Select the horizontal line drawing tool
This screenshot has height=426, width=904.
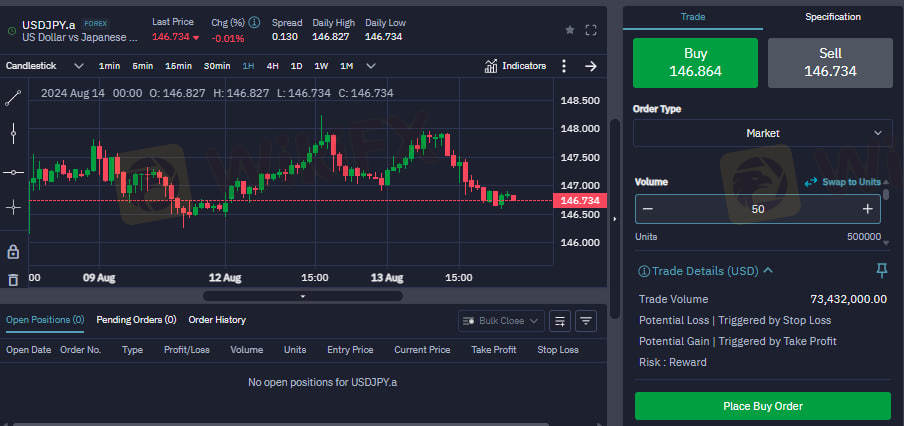tap(13, 172)
